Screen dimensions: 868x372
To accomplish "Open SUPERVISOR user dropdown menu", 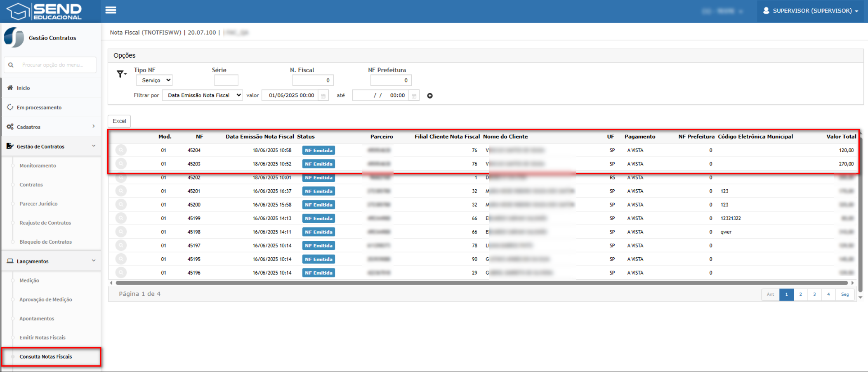I will [811, 11].
